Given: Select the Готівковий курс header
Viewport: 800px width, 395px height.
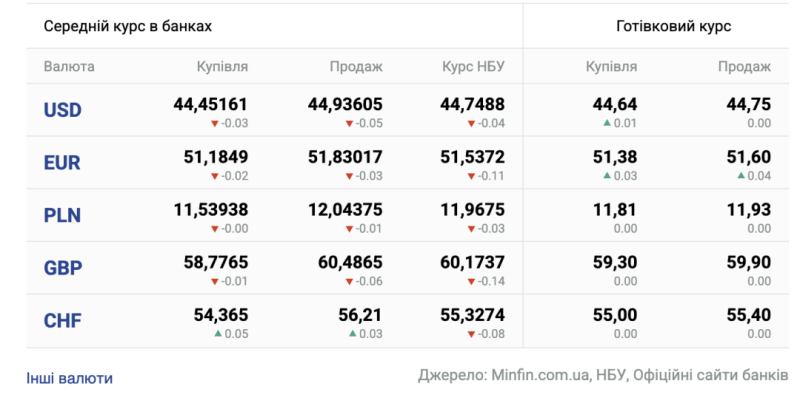Looking at the screenshot, I should (x=674, y=27).
